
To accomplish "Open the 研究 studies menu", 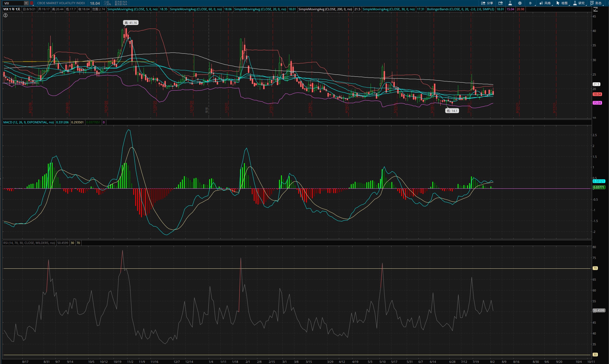I will click(579, 3).
